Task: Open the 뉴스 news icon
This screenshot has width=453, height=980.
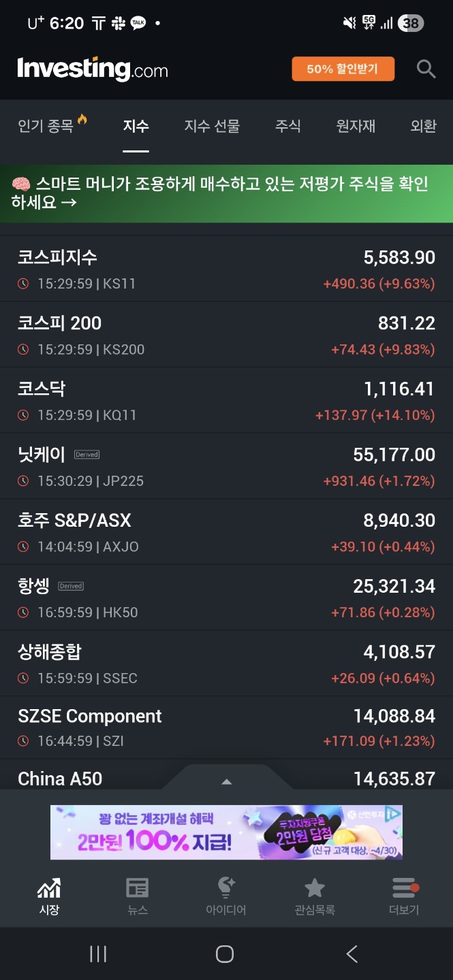Action: (138, 888)
